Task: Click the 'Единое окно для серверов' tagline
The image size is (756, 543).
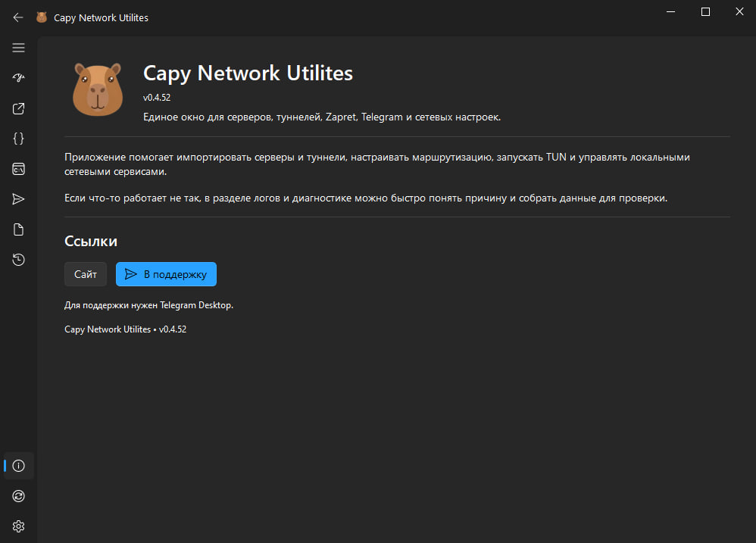Action: [x=322, y=117]
